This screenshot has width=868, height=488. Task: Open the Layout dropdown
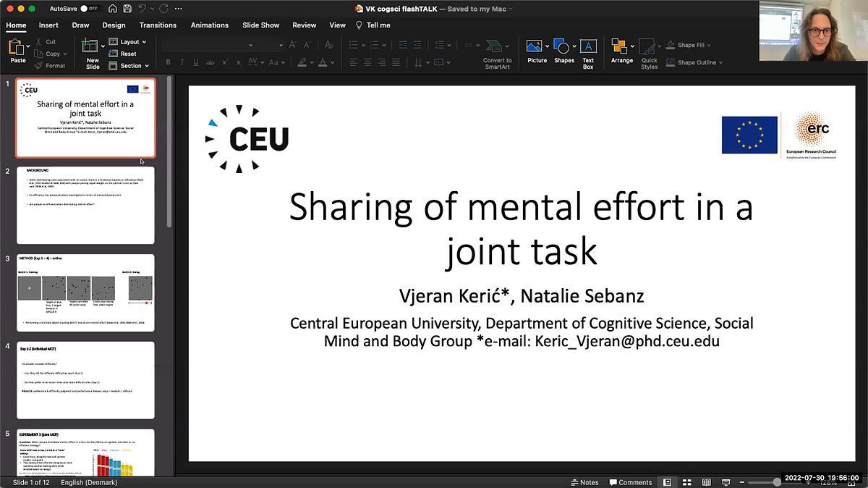pyautogui.click(x=128, y=42)
